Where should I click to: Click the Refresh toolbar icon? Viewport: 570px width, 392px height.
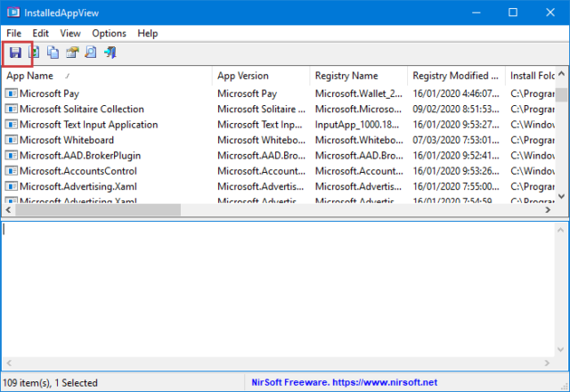(34, 53)
